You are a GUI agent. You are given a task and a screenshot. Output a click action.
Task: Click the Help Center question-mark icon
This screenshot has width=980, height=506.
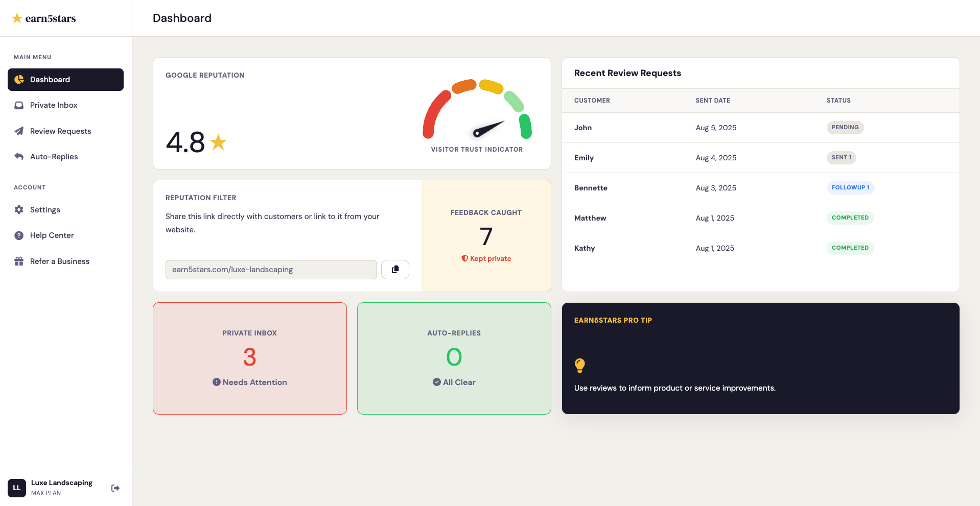click(19, 235)
